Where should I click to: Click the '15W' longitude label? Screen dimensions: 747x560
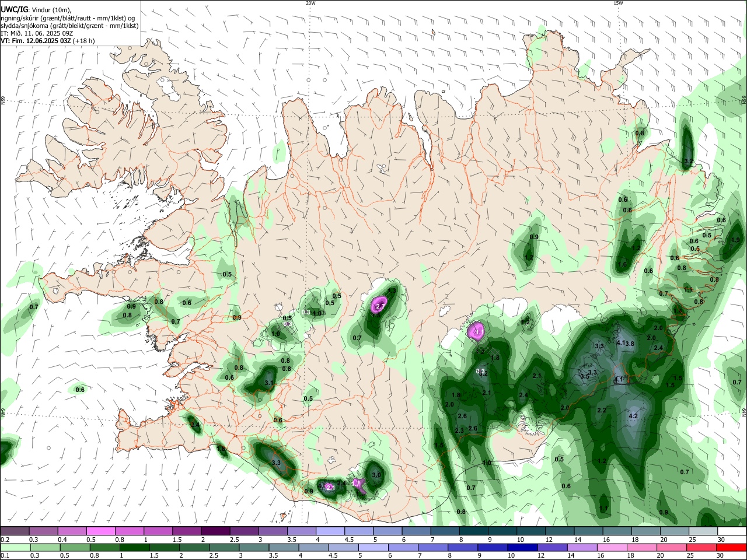[x=618, y=2]
